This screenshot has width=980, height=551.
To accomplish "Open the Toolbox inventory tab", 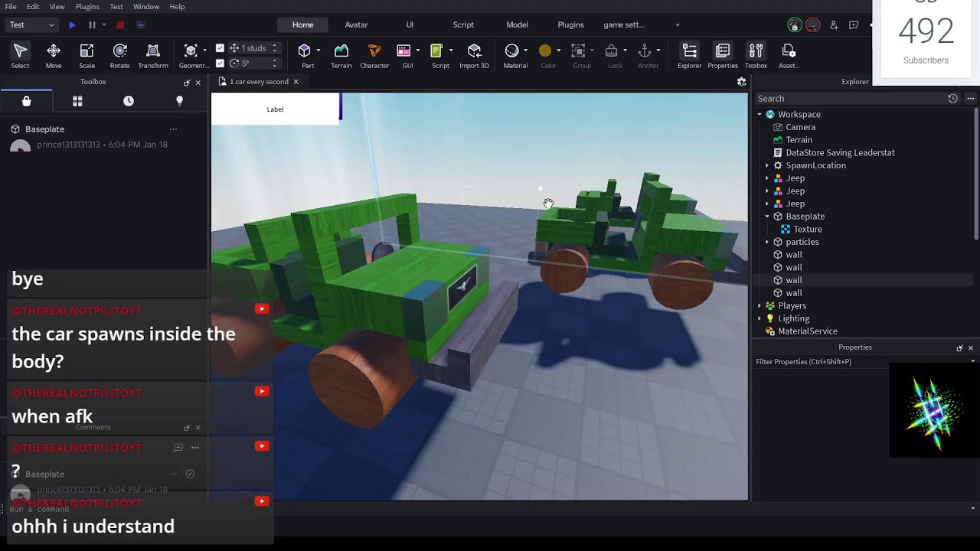I will tap(26, 101).
